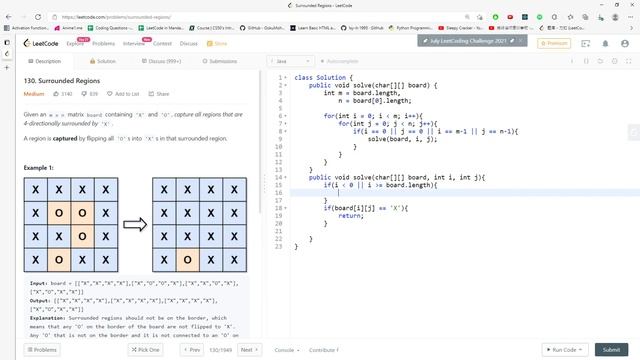Collapse method fold at line 14
The height and width of the screenshot is (360, 640).
point(286,178)
